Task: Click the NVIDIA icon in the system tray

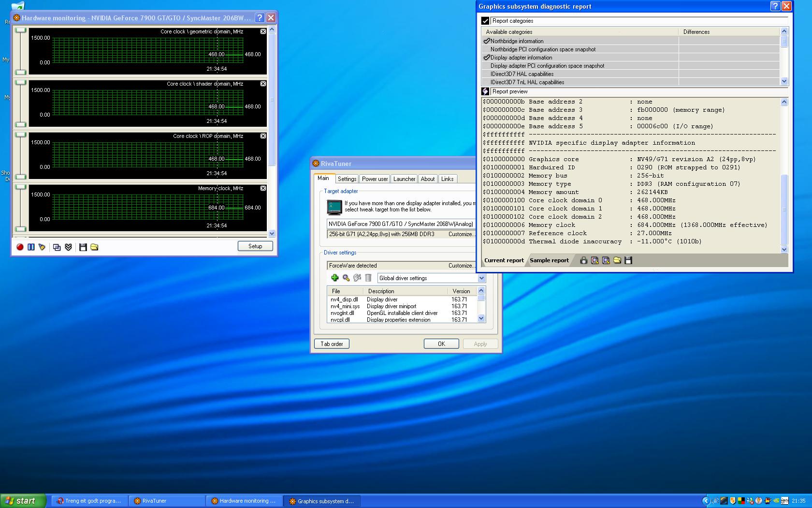Action: [776, 501]
